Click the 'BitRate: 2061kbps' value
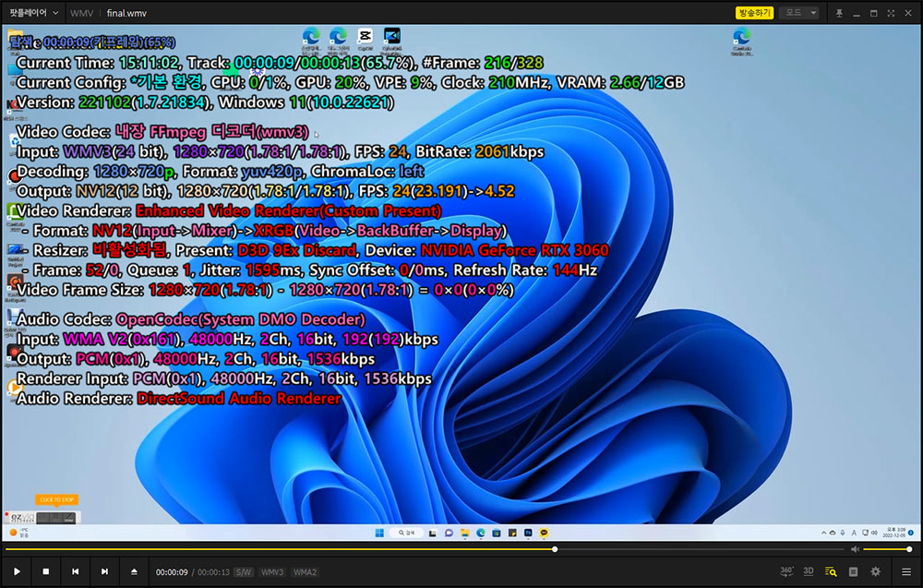The image size is (923, 588). click(480, 152)
